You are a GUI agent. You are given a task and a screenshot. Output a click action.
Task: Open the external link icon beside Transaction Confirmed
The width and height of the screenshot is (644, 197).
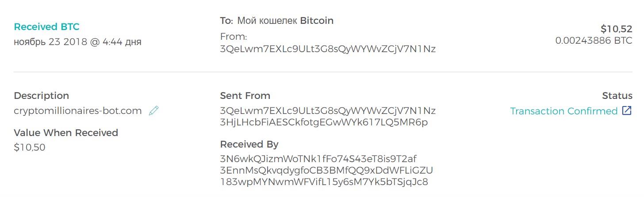point(627,111)
